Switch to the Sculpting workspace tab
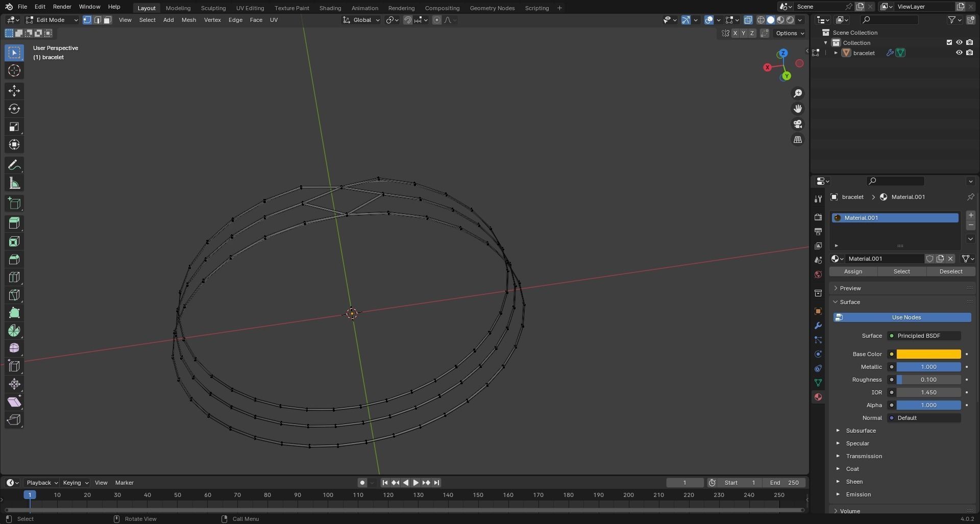This screenshot has width=980, height=524. click(213, 8)
